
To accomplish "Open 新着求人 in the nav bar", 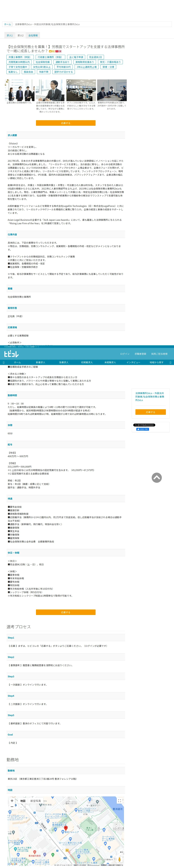I will [x=41, y=362].
